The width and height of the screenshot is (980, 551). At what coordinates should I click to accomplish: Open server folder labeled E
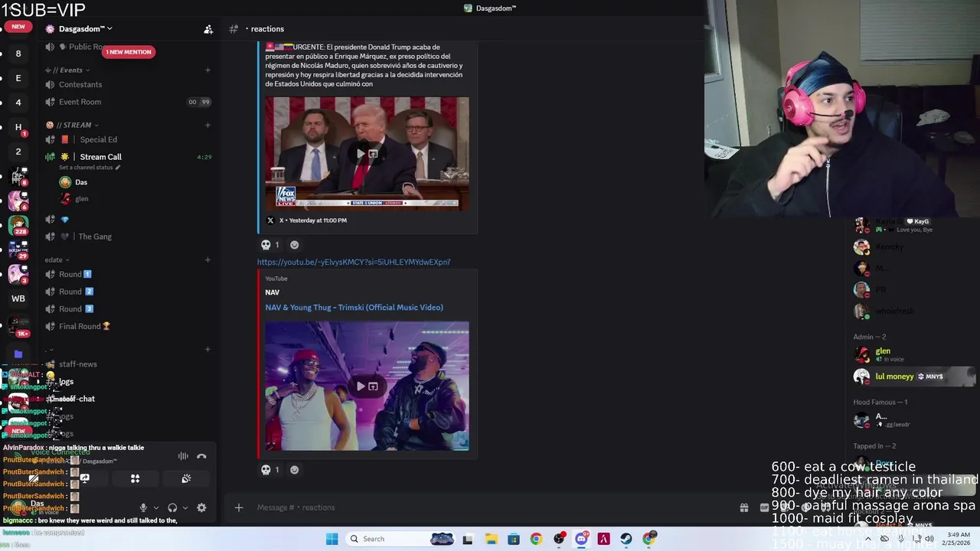point(18,78)
